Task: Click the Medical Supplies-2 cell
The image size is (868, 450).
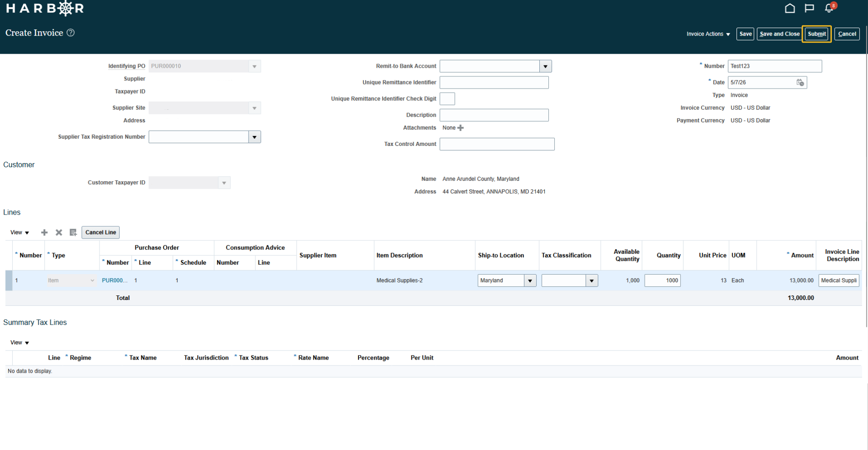Action: coord(400,281)
